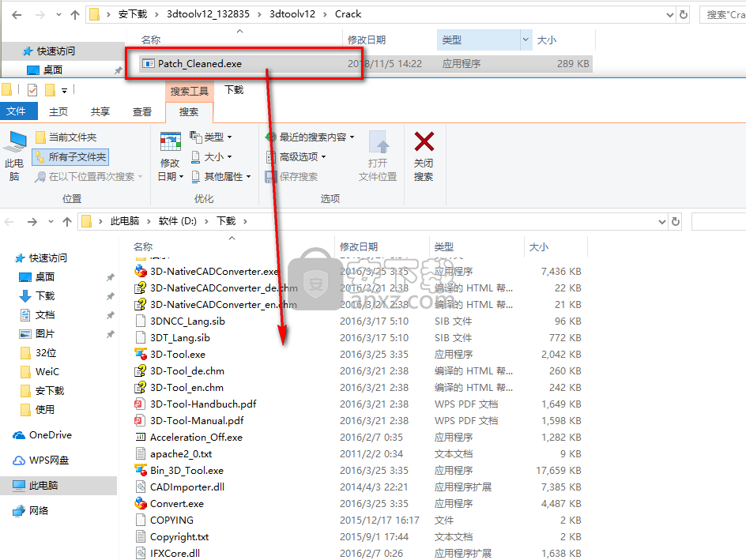The height and width of the screenshot is (560, 746).
Task: Select Quick access in Downloads sidebar
Action: (x=47, y=258)
